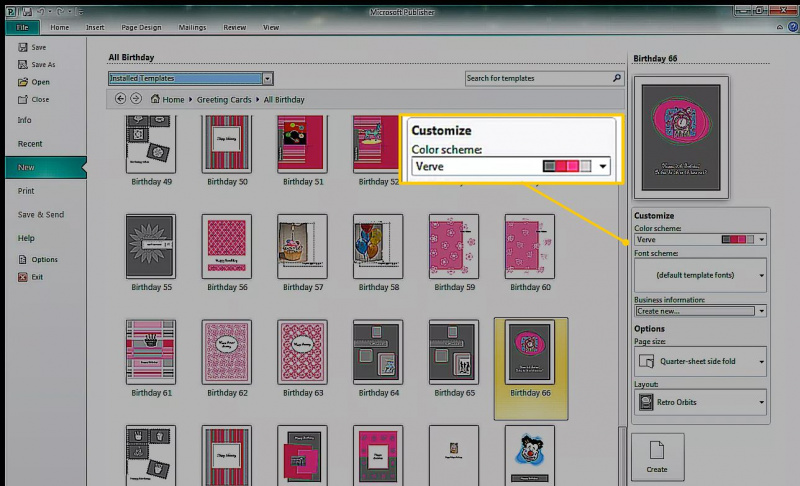This screenshot has height=486, width=800.
Task: Click the Create page icon button
Action: point(657,457)
